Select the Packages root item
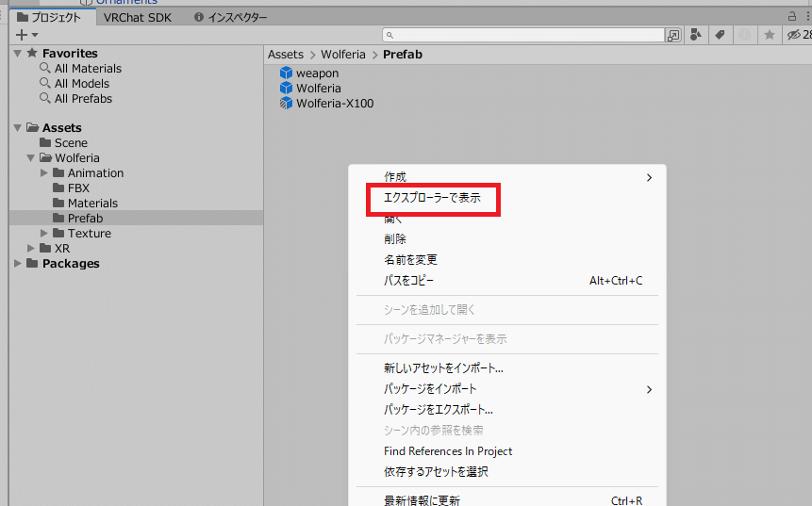The width and height of the screenshot is (812, 506). [71, 263]
